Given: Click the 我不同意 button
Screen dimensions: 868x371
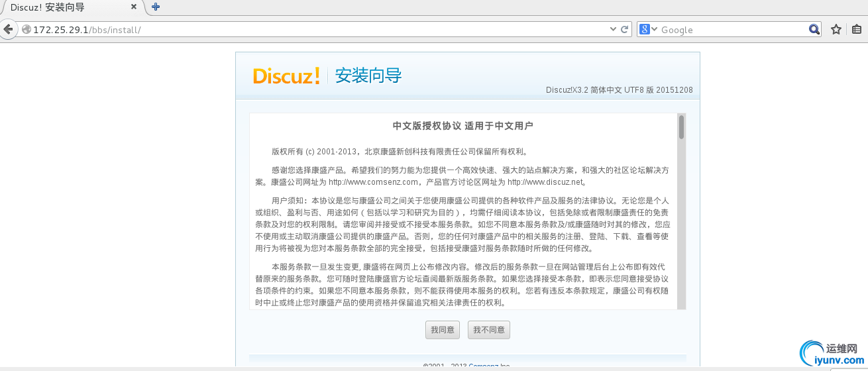Looking at the screenshot, I should [x=489, y=329].
